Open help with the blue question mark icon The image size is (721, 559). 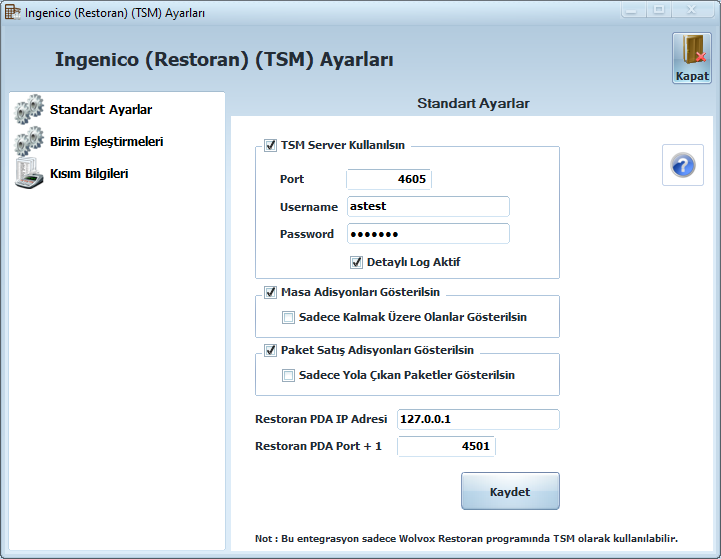tap(682, 165)
